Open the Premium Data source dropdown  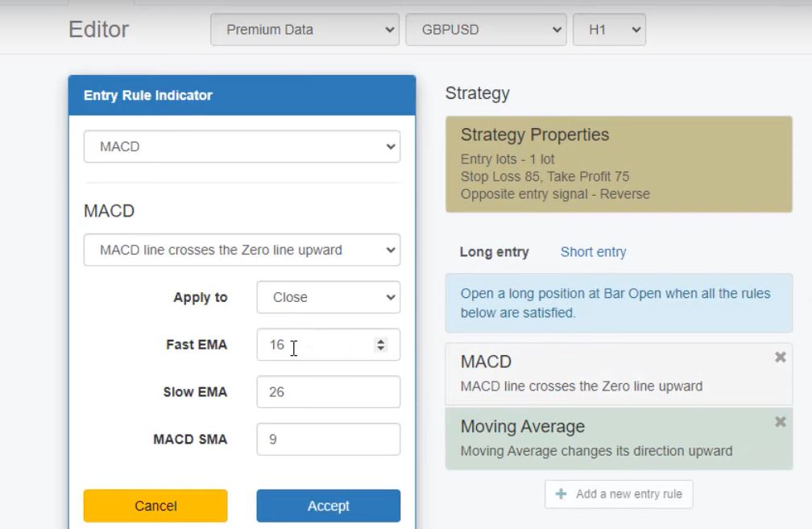click(x=304, y=30)
